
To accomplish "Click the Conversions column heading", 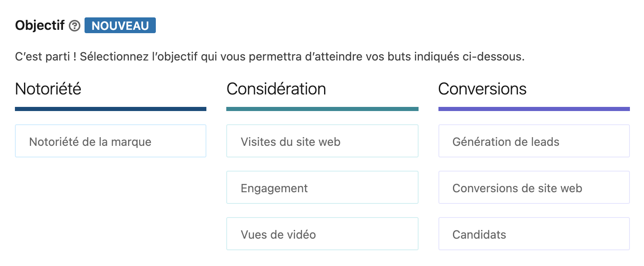I will [x=482, y=89].
